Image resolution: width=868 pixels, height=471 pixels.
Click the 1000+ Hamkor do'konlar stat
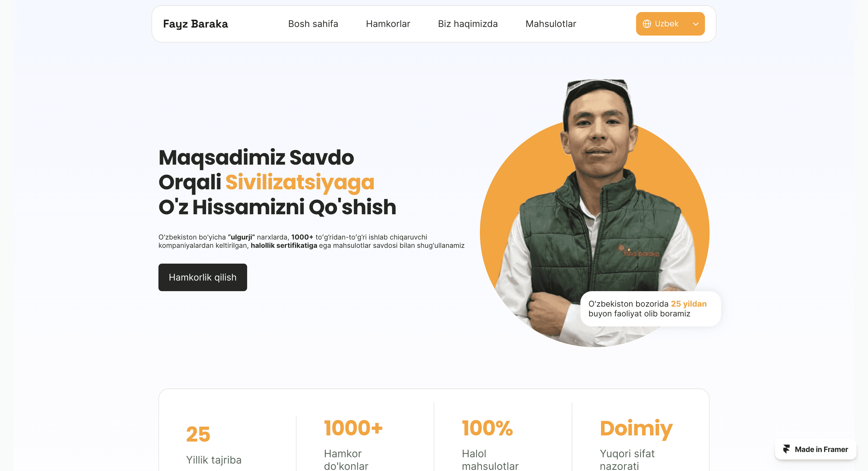tap(353, 444)
